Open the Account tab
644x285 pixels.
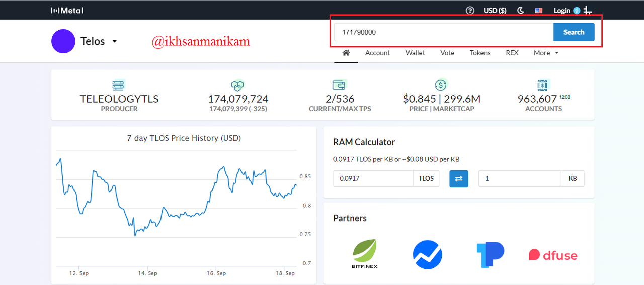pos(378,53)
